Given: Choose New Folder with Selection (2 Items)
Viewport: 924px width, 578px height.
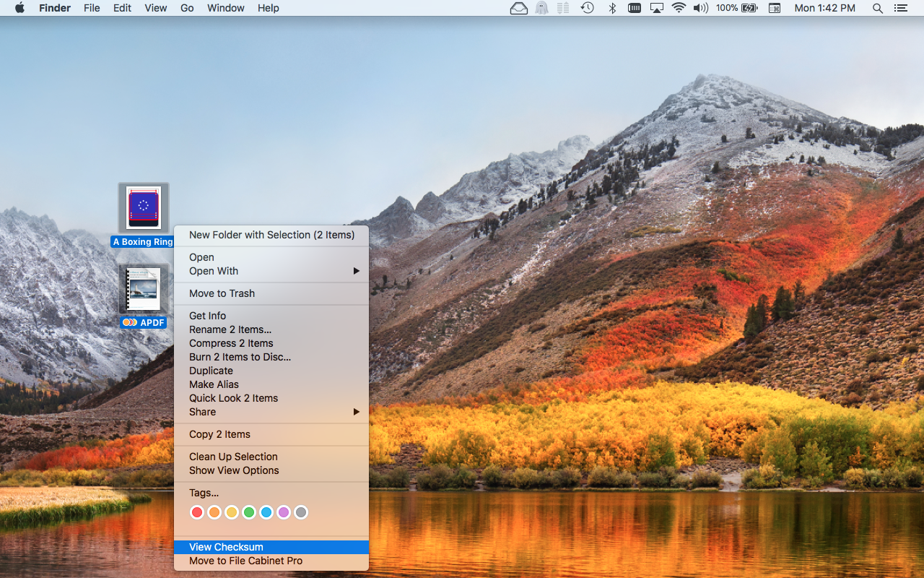Looking at the screenshot, I should click(271, 235).
